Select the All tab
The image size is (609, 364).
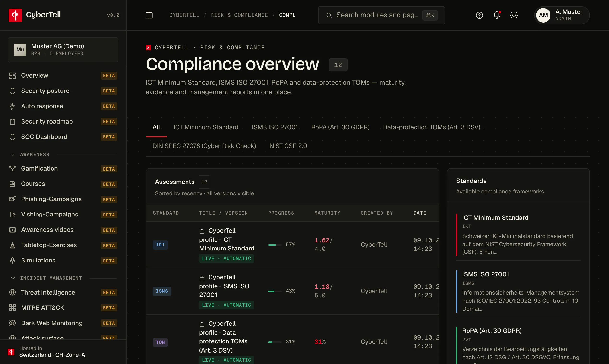156,127
